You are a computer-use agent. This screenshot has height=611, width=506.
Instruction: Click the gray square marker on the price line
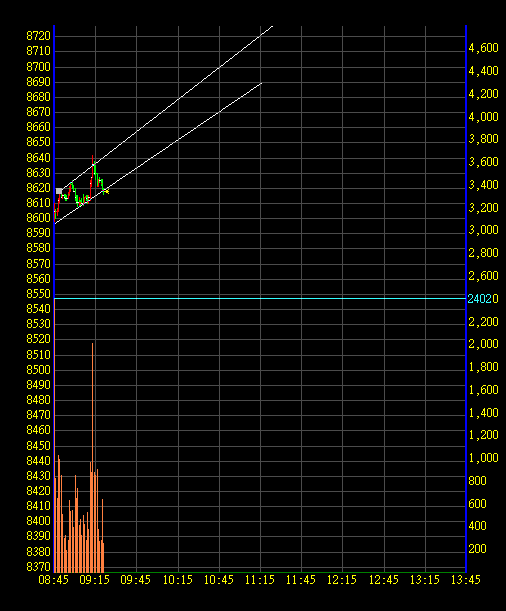pyautogui.click(x=59, y=191)
